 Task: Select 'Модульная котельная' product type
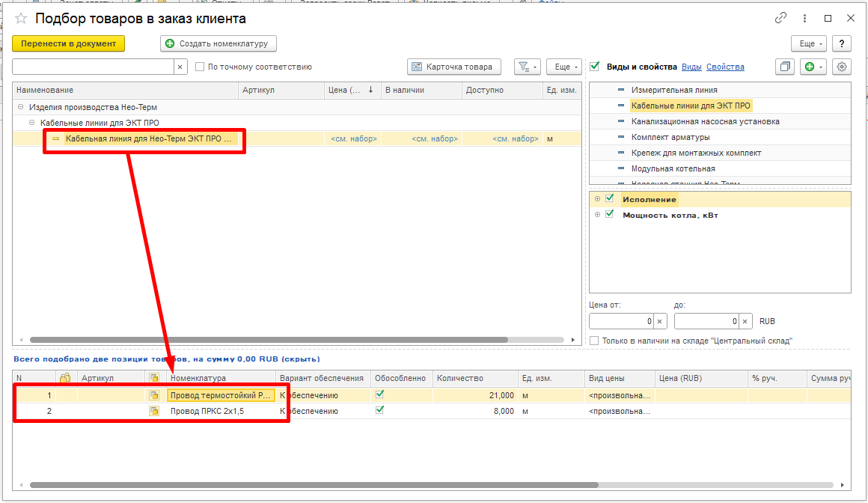673,168
